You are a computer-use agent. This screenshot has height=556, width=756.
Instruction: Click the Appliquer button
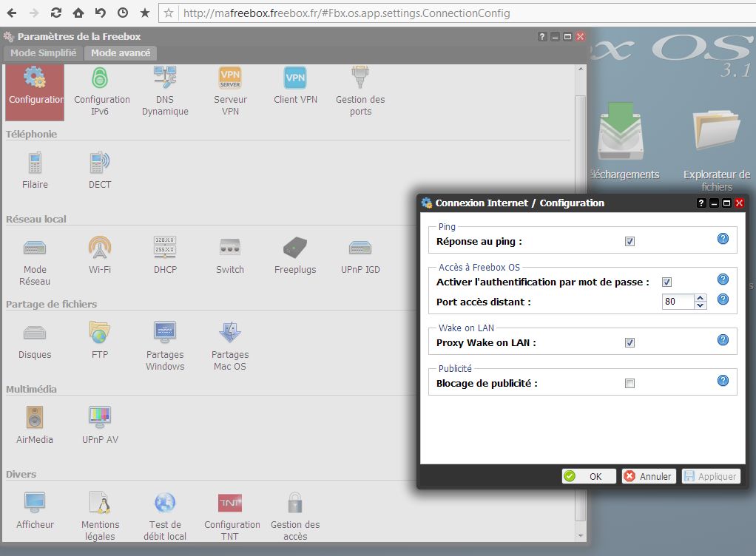pyautogui.click(x=711, y=476)
